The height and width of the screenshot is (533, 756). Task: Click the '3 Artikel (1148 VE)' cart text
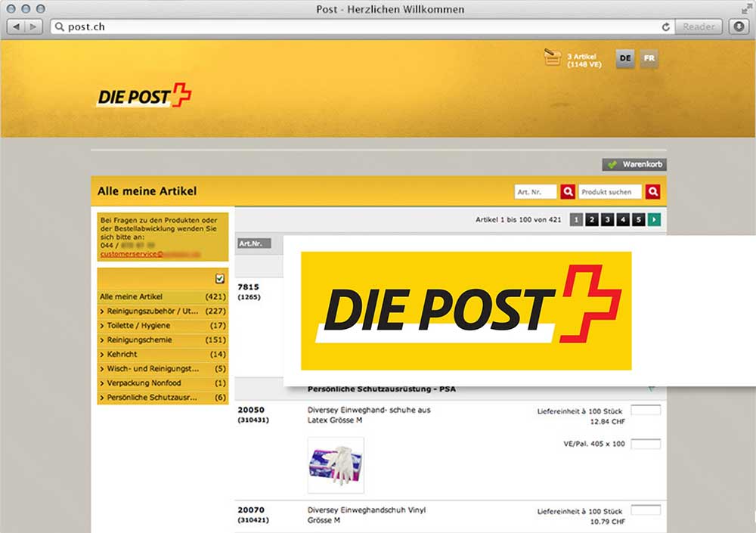coord(584,60)
